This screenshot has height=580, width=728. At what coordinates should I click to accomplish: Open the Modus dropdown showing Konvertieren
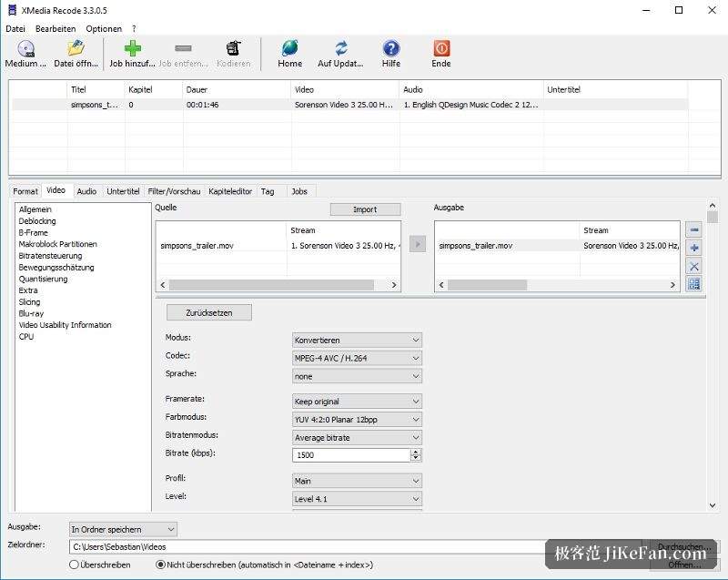pyautogui.click(x=357, y=340)
